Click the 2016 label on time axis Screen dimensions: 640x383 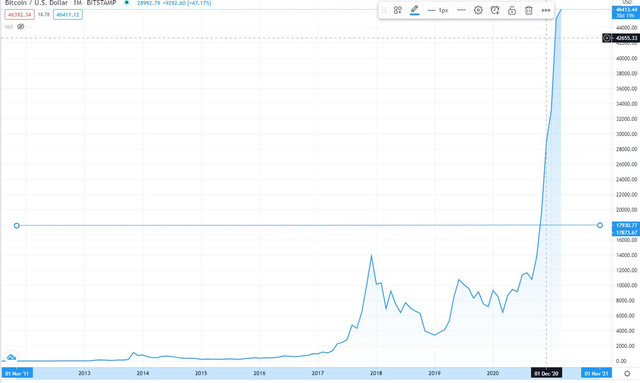(x=260, y=373)
